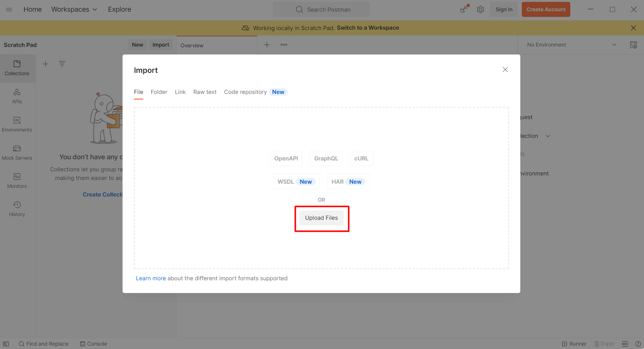Click the satellite sync status icon
This screenshot has width=644, height=349.
coord(464,9)
